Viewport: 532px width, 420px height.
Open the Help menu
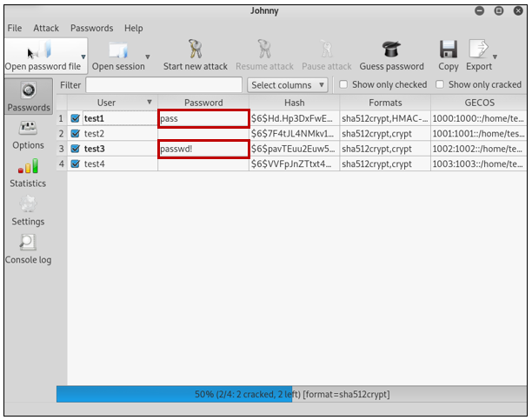coord(133,28)
